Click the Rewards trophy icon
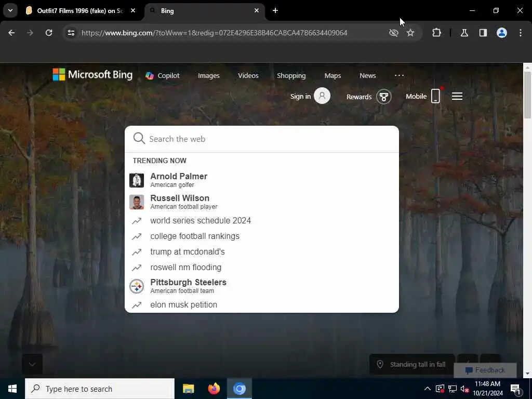532x399 pixels. click(x=384, y=97)
